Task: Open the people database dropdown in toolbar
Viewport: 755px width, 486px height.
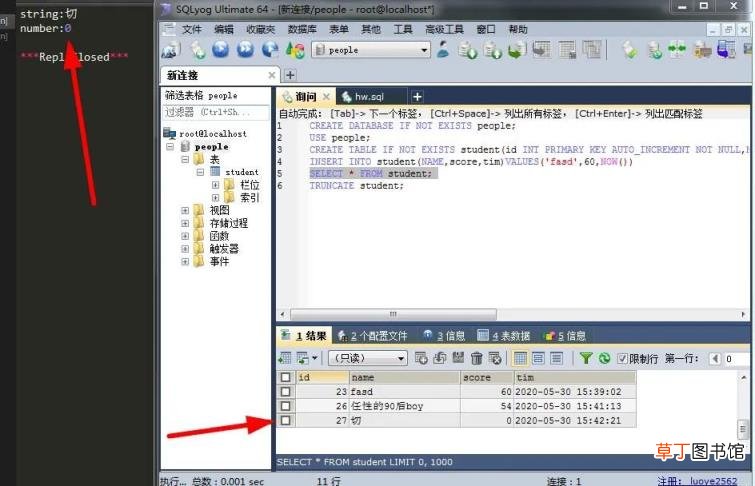Action: (x=371, y=50)
